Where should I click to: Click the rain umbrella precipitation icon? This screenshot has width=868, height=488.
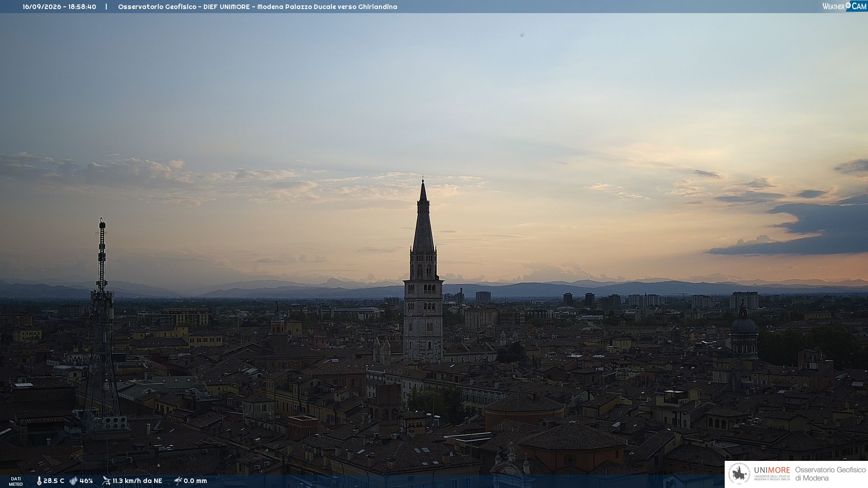(x=178, y=481)
